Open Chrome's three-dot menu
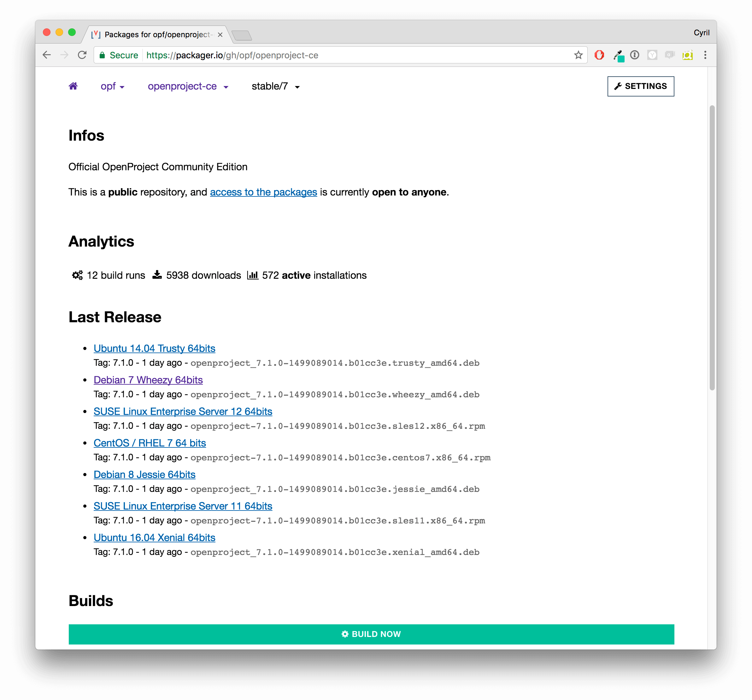 pos(705,55)
